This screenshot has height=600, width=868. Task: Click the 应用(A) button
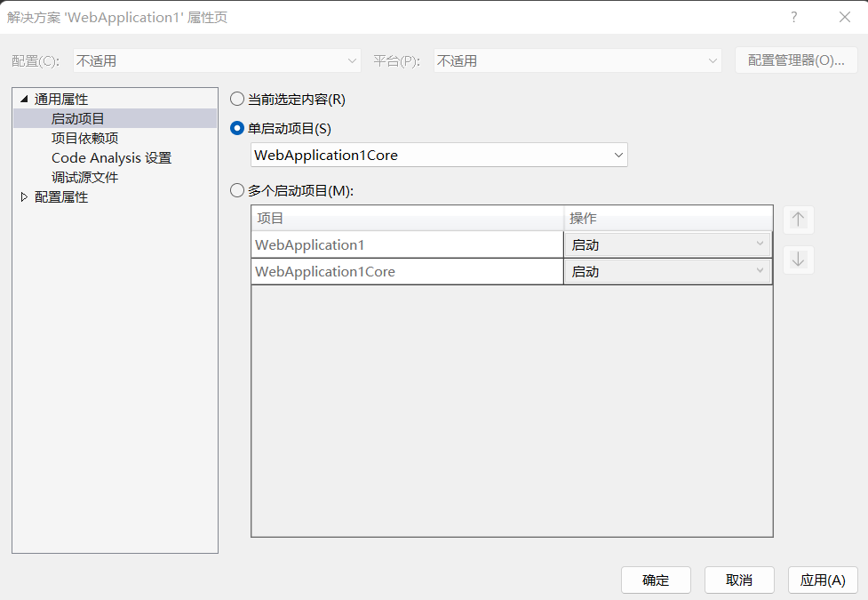coord(823,580)
